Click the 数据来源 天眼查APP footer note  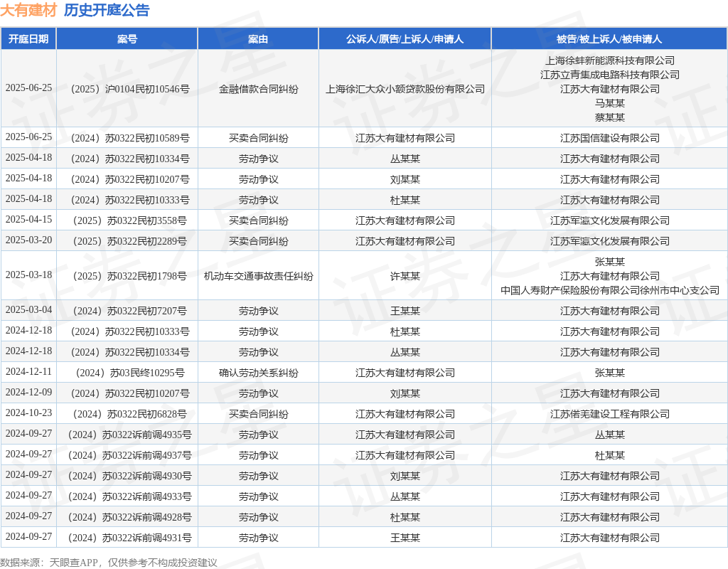click(x=109, y=563)
